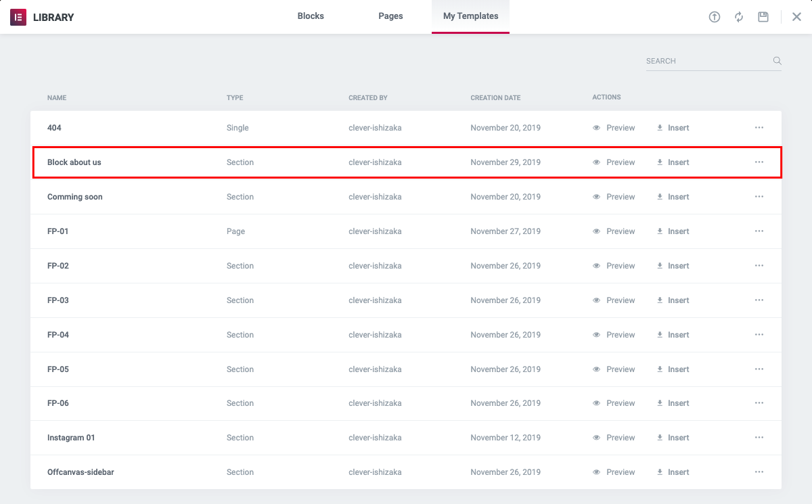Open more options for Block about us
Viewport: 812px width, 504px height.
coord(759,162)
